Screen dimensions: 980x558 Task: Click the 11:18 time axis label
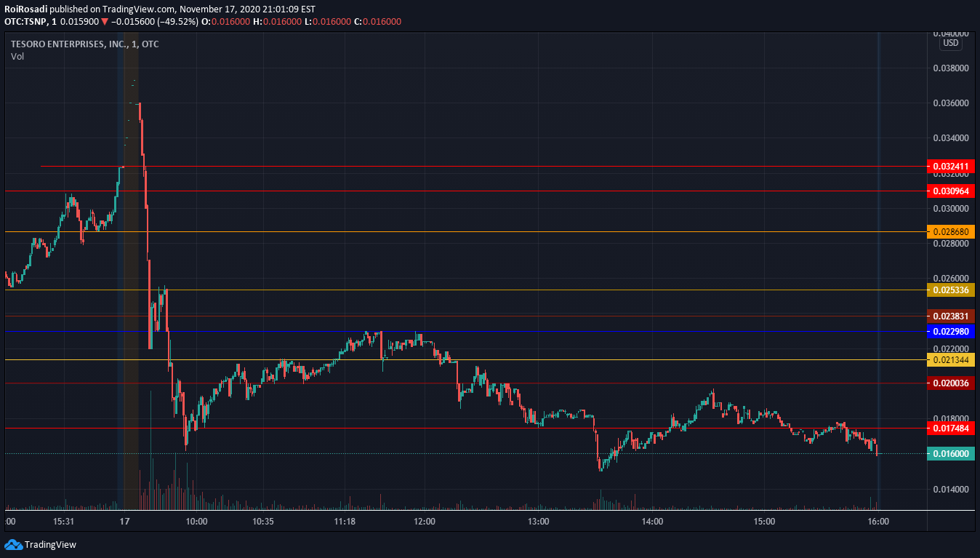[x=345, y=522]
